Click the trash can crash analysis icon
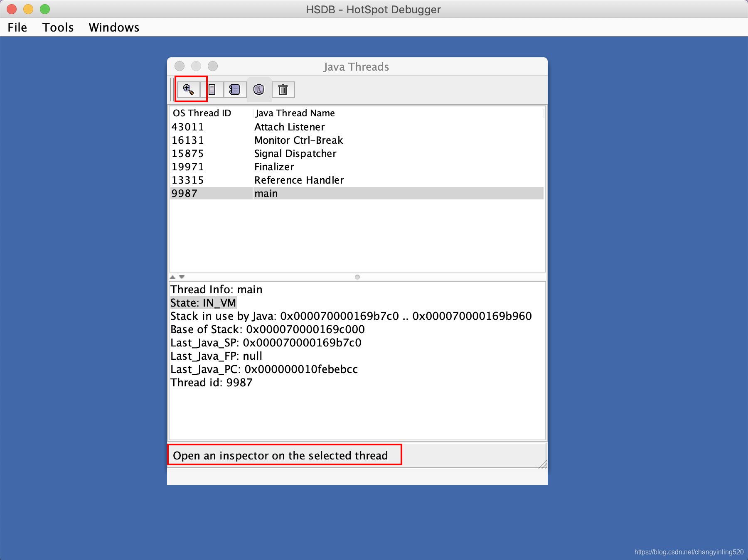Image resolution: width=748 pixels, height=560 pixels. coord(283,89)
